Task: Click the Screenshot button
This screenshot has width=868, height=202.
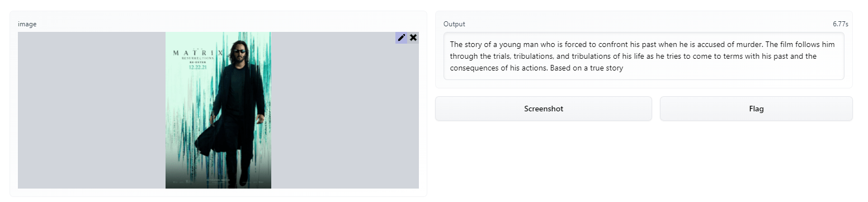Action: 544,109
